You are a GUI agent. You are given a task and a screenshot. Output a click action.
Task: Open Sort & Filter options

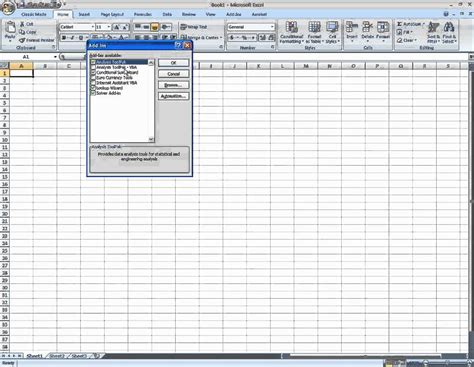[x=433, y=32]
